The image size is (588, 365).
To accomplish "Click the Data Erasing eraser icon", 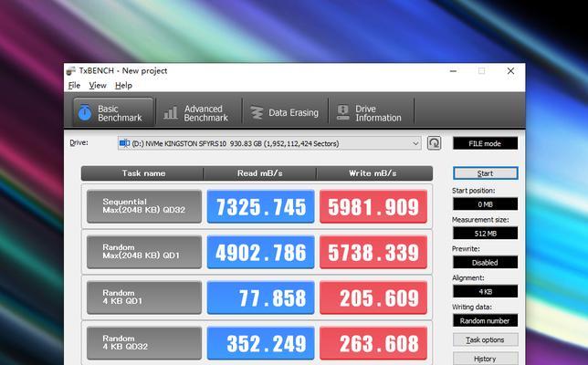I will point(257,113).
